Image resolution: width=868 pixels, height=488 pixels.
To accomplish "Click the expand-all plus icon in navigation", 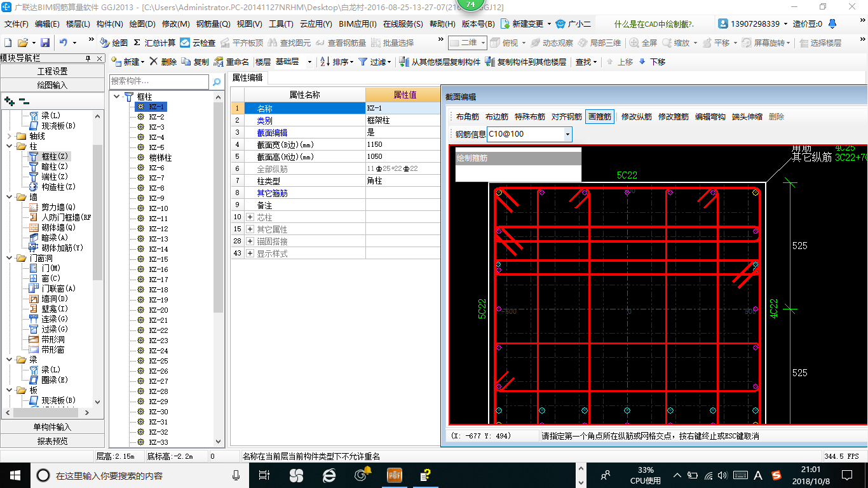I will point(10,100).
